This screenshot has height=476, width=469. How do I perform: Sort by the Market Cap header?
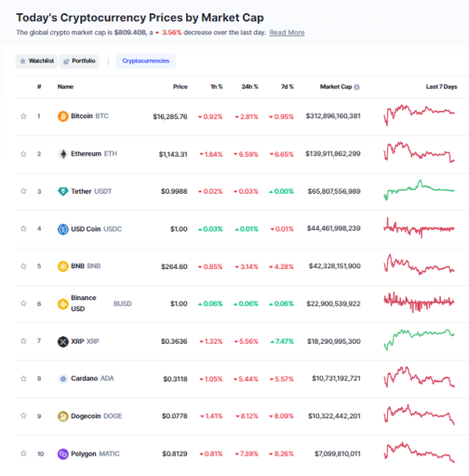pos(336,87)
